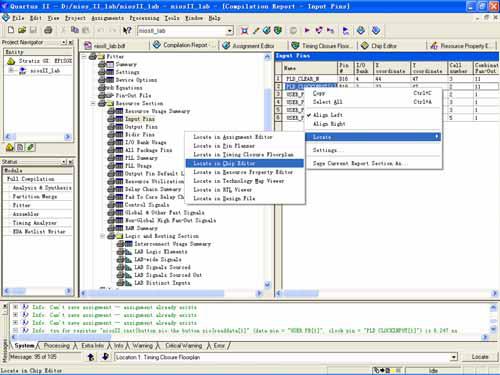
Task: Click the New file toolbar icon
Action: point(11,30)
